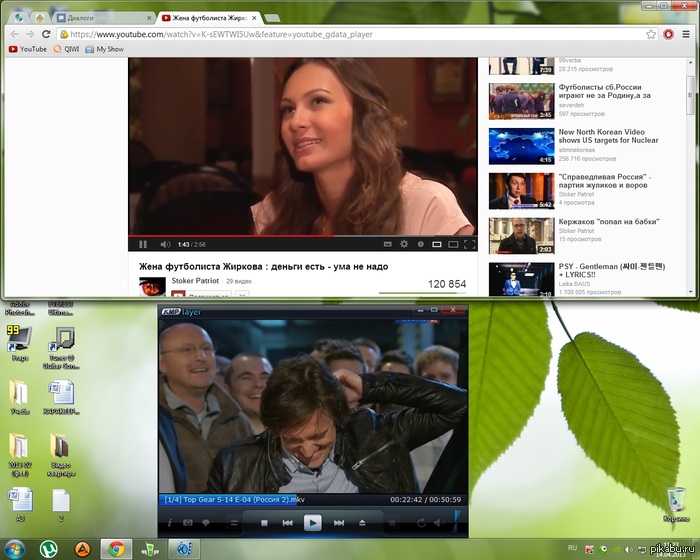
Task: Select the 'Видео квартира' desktop folder
Action: tap(61, 455)
